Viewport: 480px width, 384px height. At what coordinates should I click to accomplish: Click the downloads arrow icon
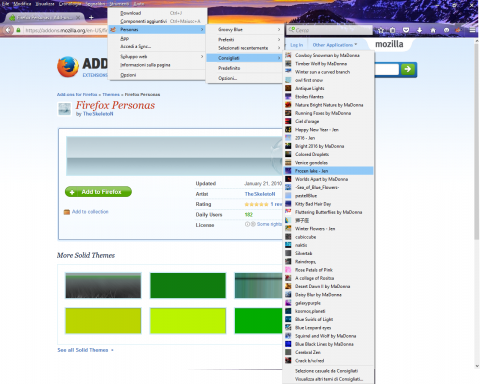(x=419, y=30)
